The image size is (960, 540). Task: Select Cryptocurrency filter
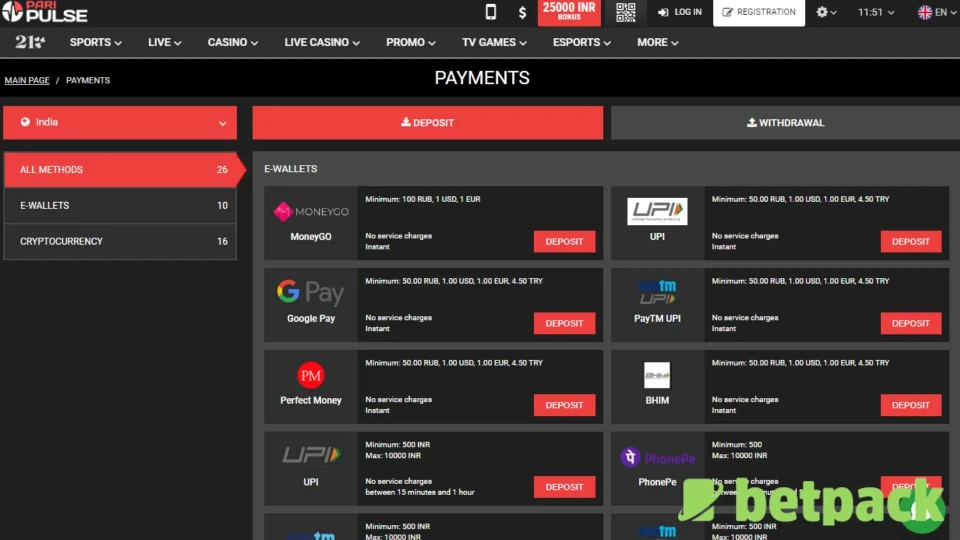120,241
